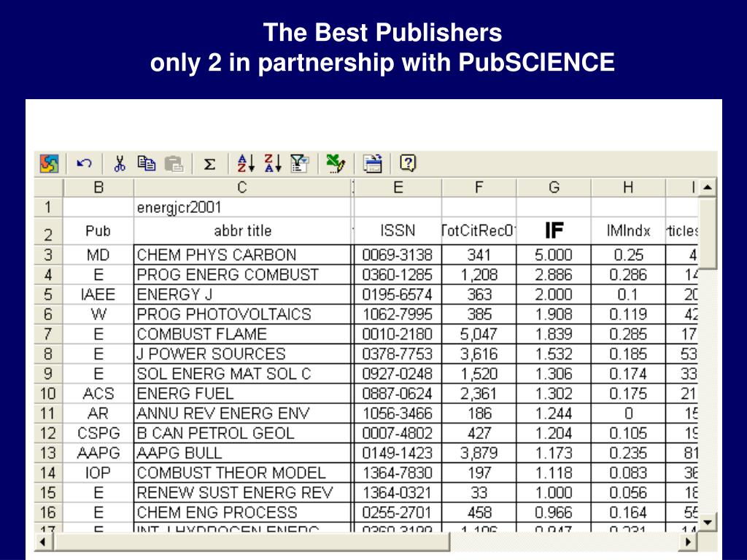Viewport: 747px width, 560px height.
Task: Select cell 'energjcr2001'
Action: coord(242,208)
